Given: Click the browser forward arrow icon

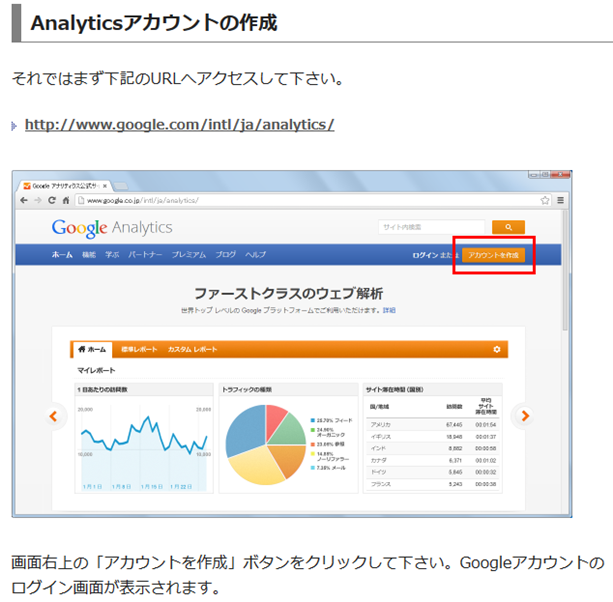Looking at the screenshot, I should coord(38,200).
